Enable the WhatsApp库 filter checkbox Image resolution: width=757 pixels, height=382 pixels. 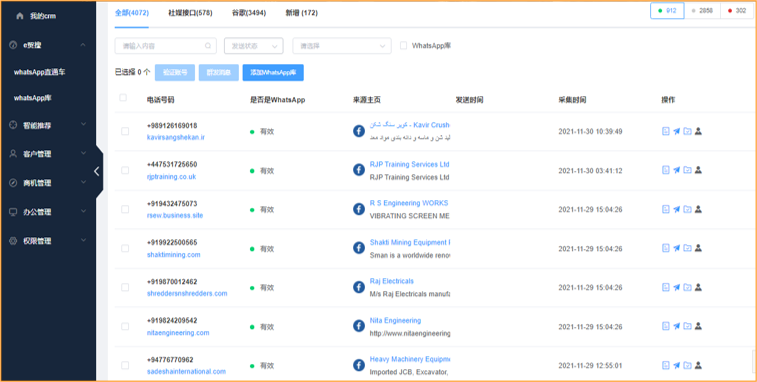pos(403,45)
